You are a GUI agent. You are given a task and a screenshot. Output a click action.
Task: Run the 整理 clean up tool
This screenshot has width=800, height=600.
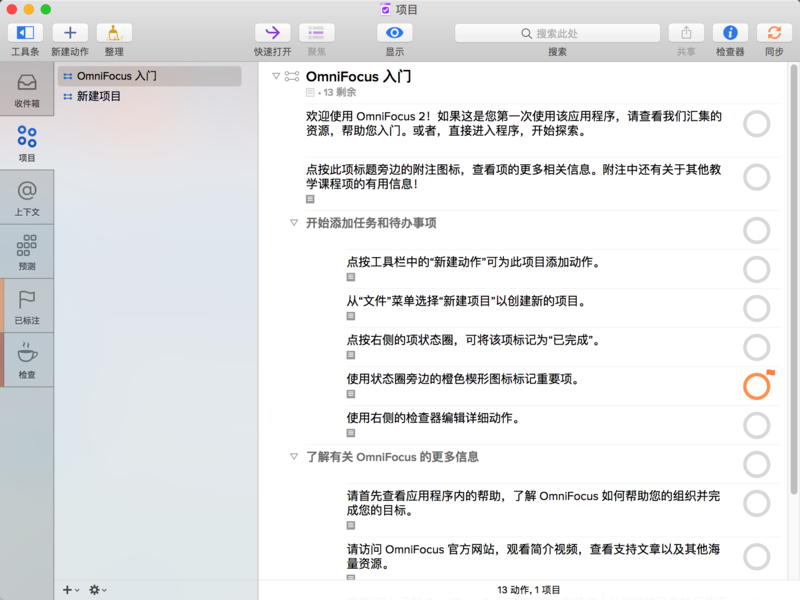[x=114, y=33]
